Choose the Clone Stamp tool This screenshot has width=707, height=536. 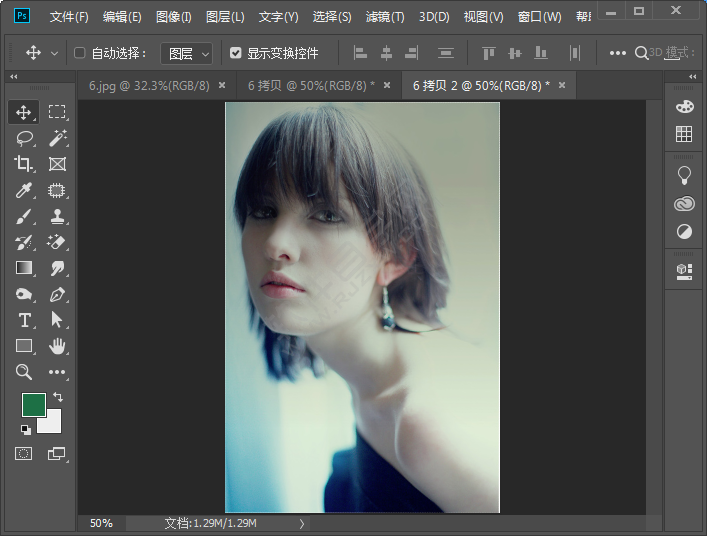tap(57, 216)
